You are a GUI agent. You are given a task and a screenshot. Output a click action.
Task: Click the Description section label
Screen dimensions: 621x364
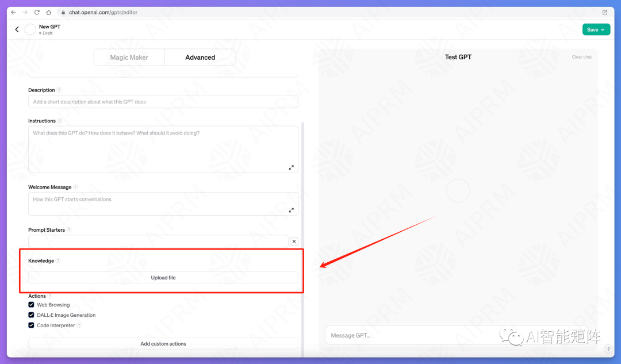41,90
